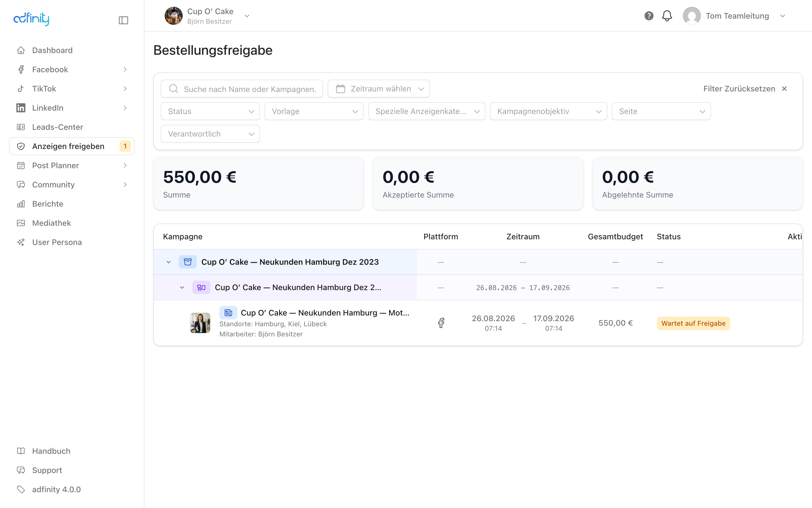This screenshot has height=508, width=812.
Task: Click the User Persona sparkle icon
Action: click(x=21, y=242)
